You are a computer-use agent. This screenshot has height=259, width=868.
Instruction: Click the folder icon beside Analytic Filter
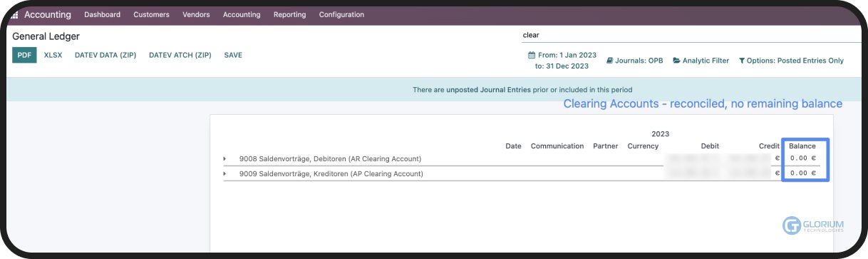point(676,61)
